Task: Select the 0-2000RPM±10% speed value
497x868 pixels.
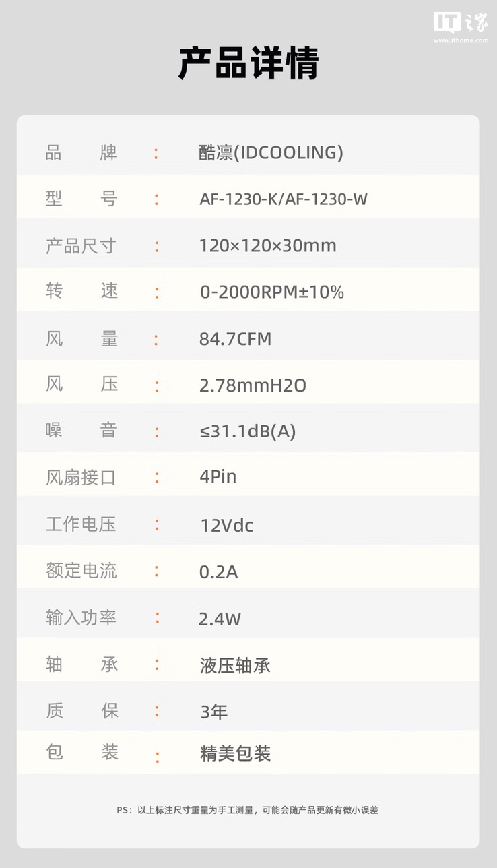Action: tap(272, 292)
